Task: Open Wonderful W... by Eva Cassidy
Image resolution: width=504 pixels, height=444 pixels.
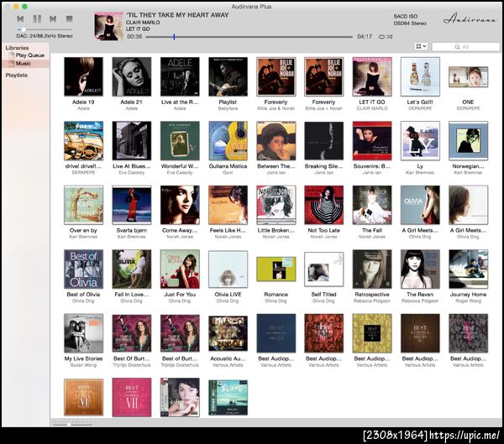Action: (x=180, y=141)
